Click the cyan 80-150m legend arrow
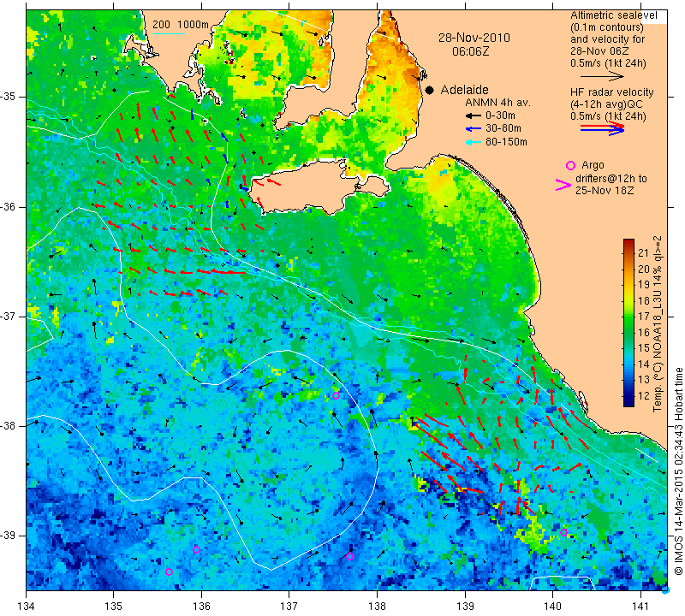This screenshot has height=616, width=685. [x=474, y=142]
